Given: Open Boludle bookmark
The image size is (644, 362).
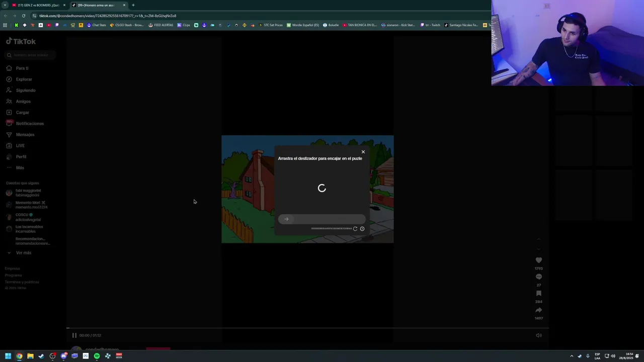Looking at the screenshot, I should pyautogui.click(x=331, y=25).
